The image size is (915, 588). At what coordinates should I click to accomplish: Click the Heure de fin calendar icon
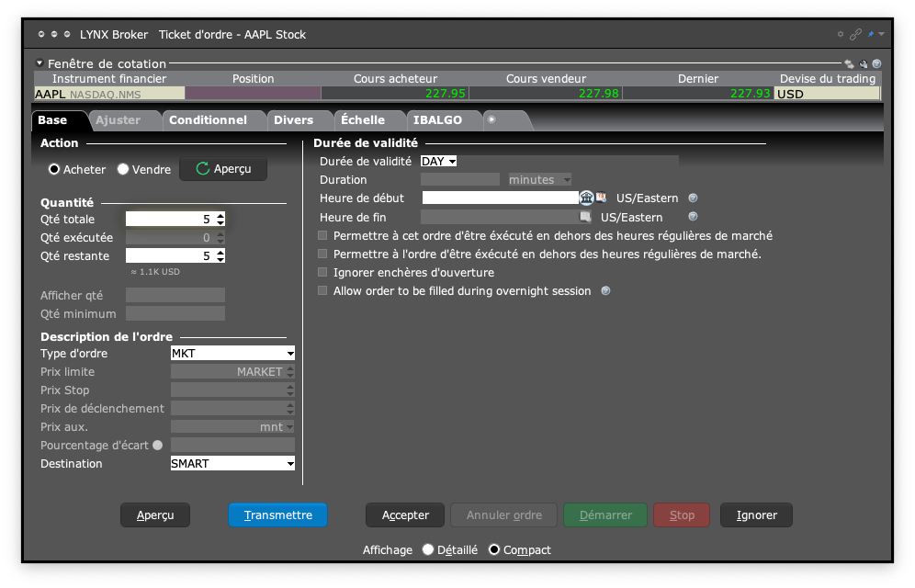[584, 217]
